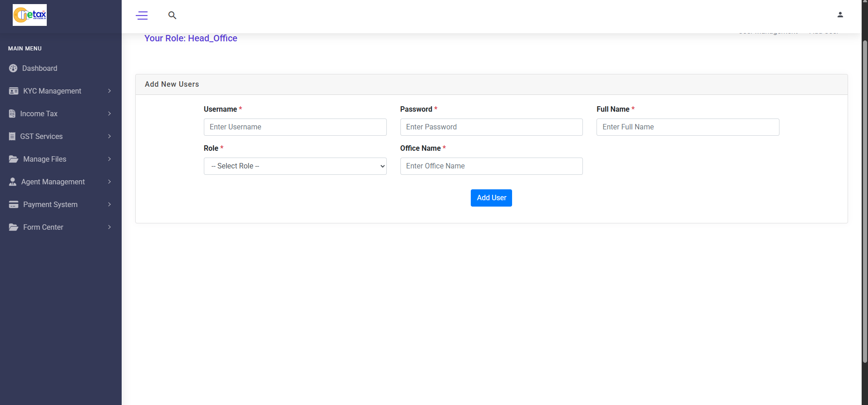Open the Select Role dropdown
This screenshot has height=405, width=868.
pyautogui.click(x=295, y=166)
